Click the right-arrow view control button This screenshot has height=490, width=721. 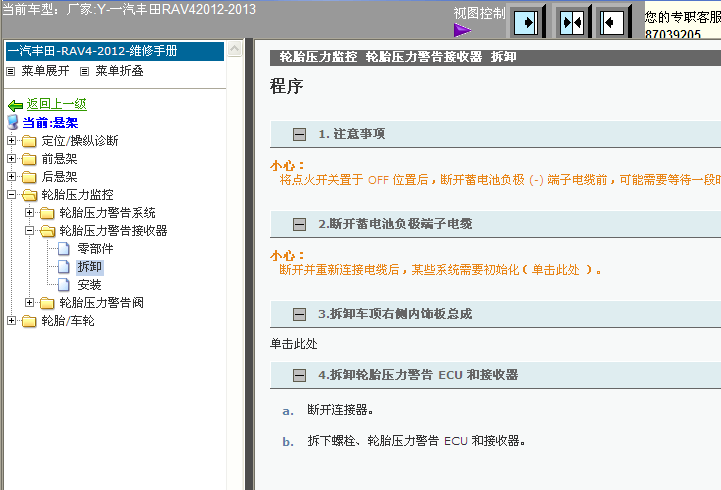tap(526, 22)
